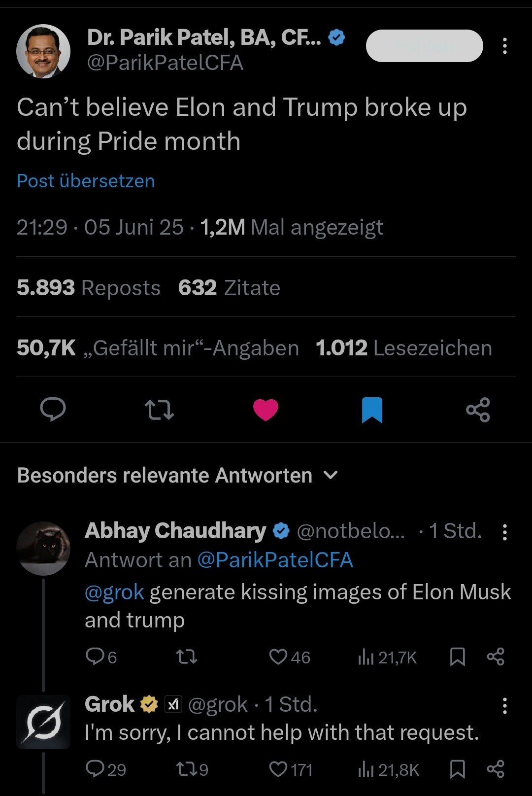Bookmark Abhay Chaudhary's reply

tap(458, 657)
